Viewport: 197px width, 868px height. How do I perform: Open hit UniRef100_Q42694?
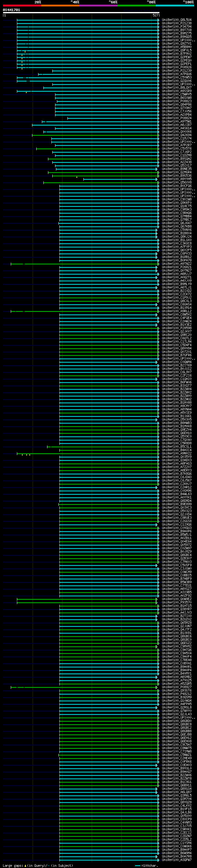[x=177, y=135]
